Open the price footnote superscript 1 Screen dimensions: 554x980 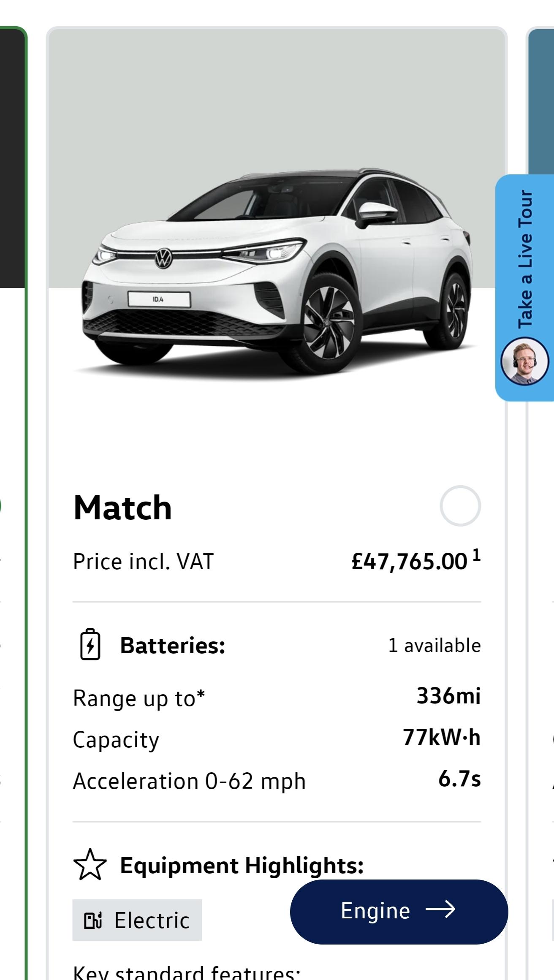(x=476, y=555)
